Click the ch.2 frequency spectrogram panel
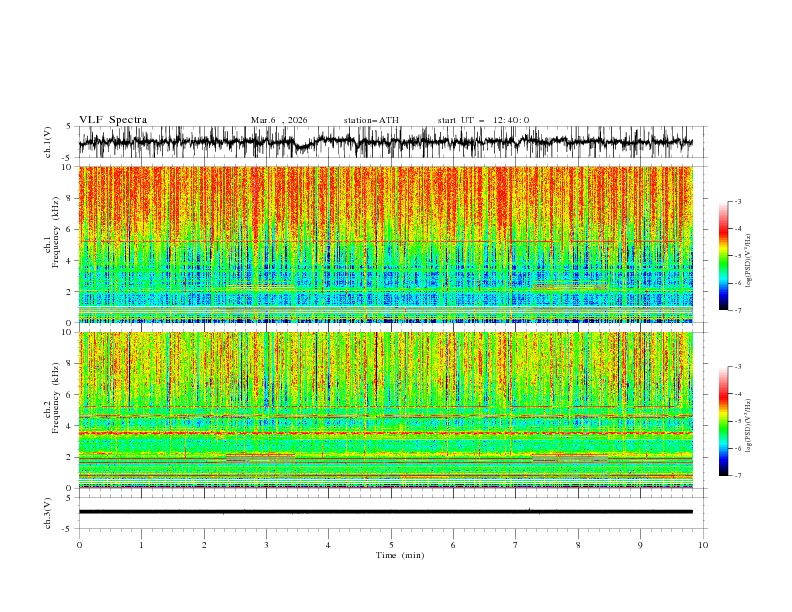The image size is (792, 612). pyautogui.click(x=386, y=410)
